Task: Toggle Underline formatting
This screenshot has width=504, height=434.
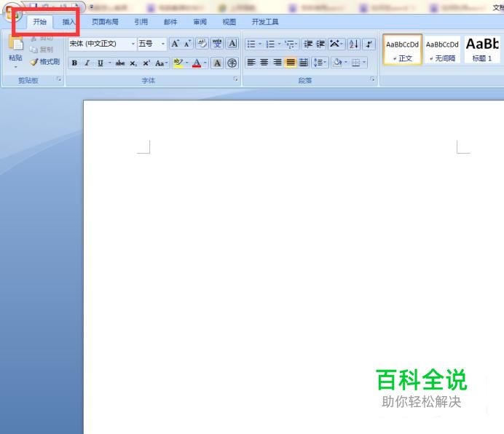Action: [101, 63]
